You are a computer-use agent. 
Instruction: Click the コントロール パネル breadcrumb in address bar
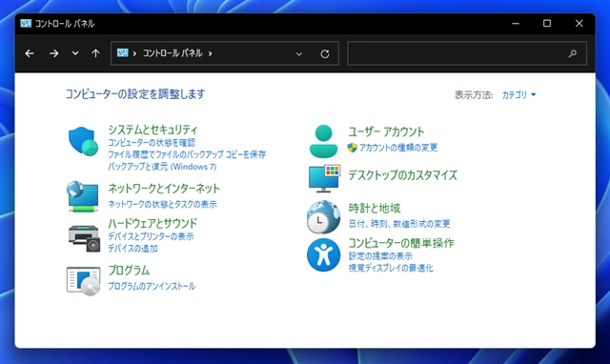click(173, 53)
